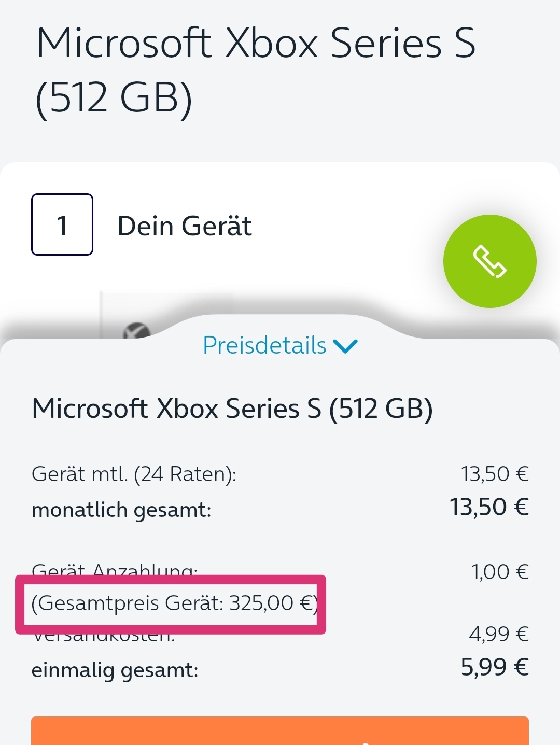560x745 pixels.
Task: Click the Dein Gerät section heading
Action: coord(185,226)
